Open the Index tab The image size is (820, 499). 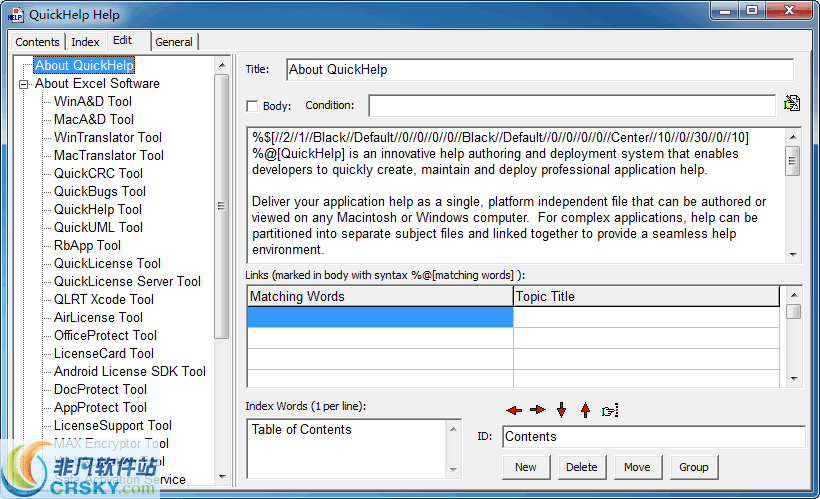[x=85, y=42]
